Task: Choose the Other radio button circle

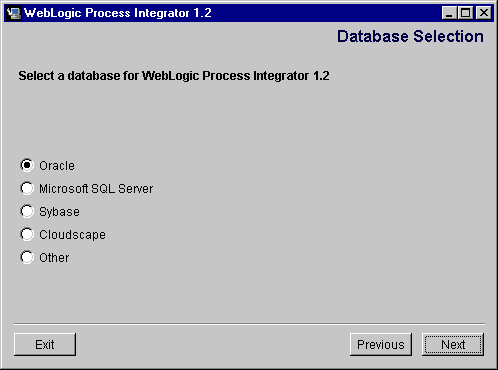Action: tap(27, 257)
